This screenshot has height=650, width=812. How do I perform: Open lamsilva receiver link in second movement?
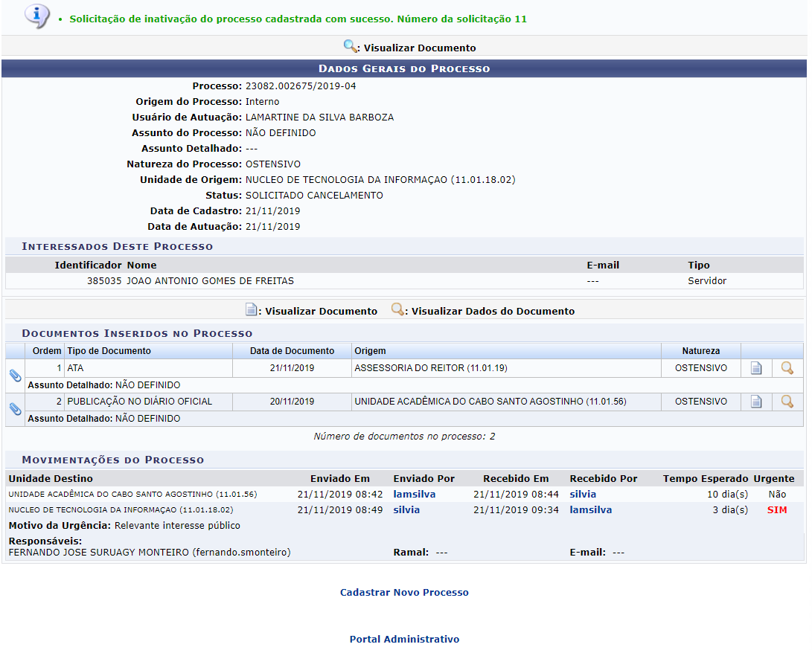(x=591, y=509)
